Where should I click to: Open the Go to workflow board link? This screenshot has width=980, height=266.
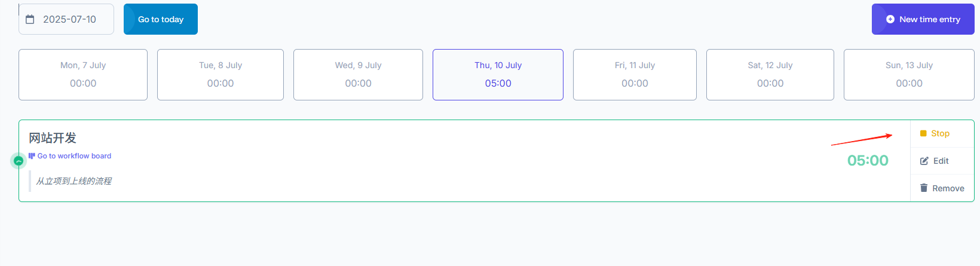coord(74,156)
